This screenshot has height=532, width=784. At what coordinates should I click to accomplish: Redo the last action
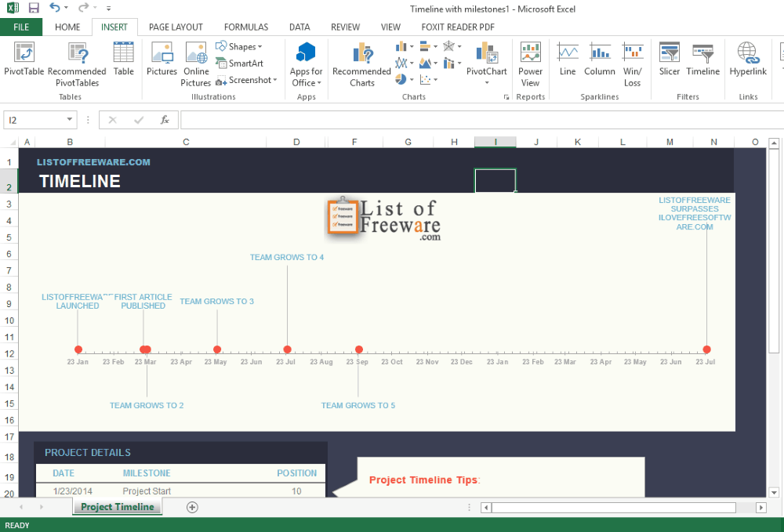(84, 8)
